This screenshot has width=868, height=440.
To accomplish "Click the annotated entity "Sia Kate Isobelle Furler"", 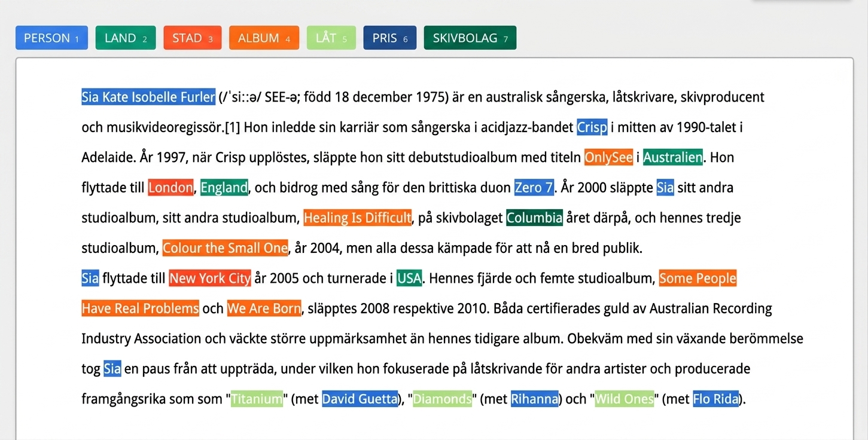I will click(148, 97).
